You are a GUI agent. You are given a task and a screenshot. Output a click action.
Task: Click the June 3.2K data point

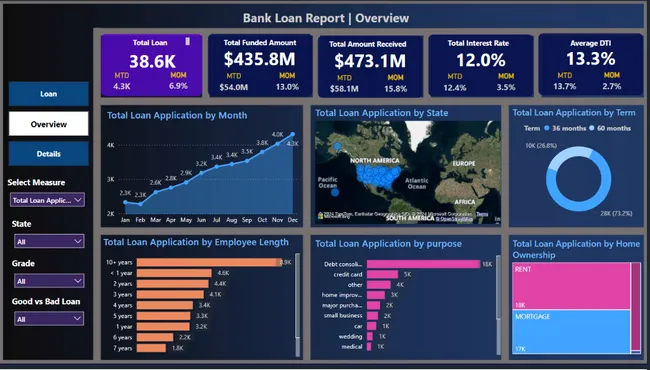[x=201, y=172]
